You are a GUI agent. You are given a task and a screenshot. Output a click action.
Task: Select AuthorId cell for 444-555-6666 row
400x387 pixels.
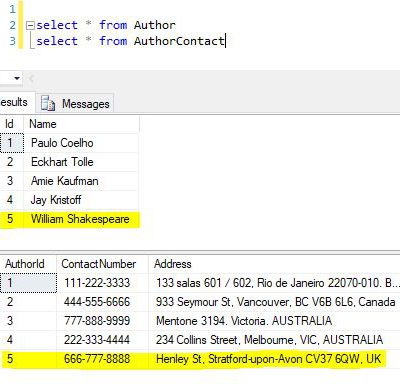tap(28, 302)
